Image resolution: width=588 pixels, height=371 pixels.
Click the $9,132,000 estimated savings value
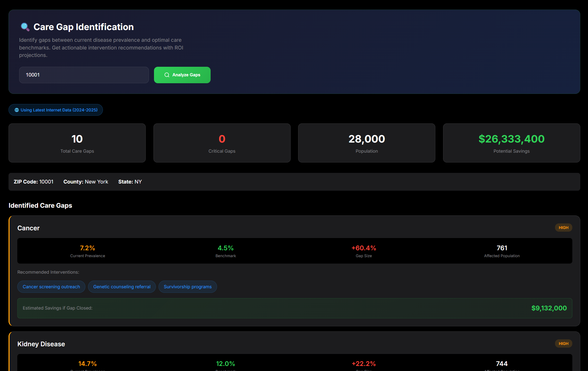coord(549,308)
